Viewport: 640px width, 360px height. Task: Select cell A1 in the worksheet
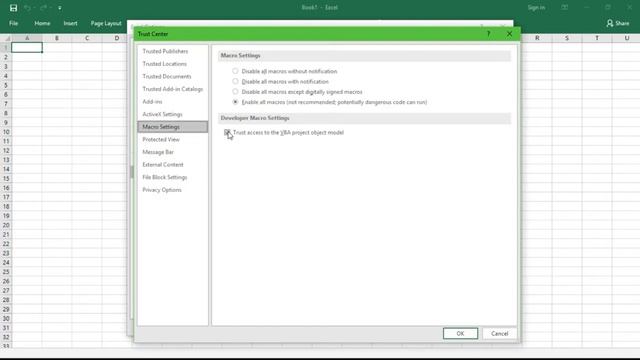(27, 48)
